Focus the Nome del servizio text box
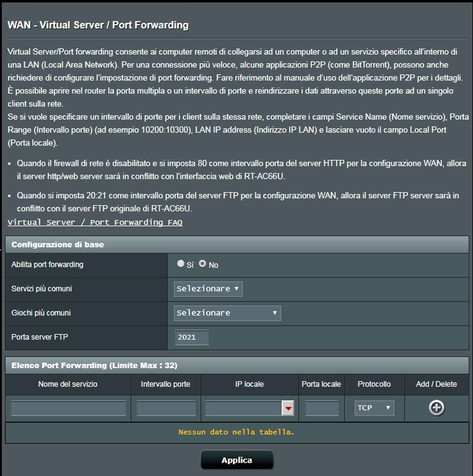This screenshot has height=476, width=473. [x=69, y=408]
